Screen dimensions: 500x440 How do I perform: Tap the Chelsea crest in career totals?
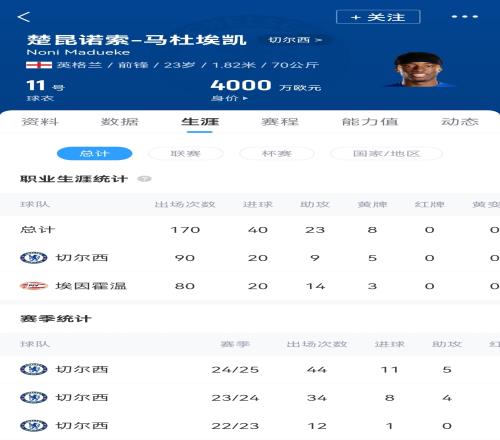click(x=34, y=258)
